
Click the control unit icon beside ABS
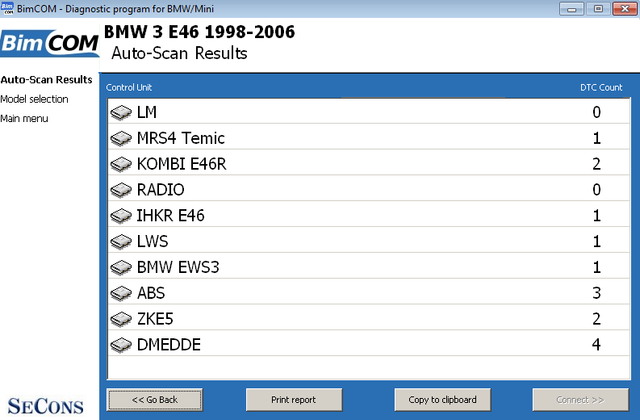coord(121,293)
